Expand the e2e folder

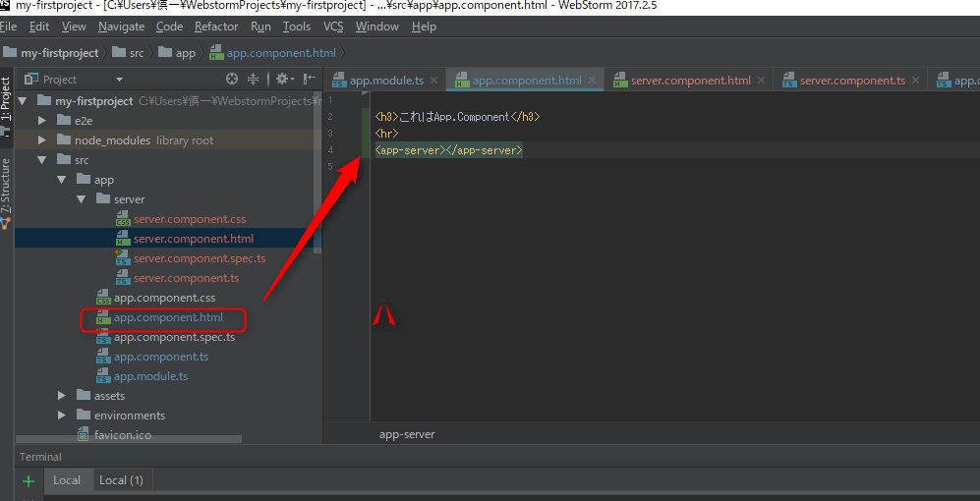42,121
